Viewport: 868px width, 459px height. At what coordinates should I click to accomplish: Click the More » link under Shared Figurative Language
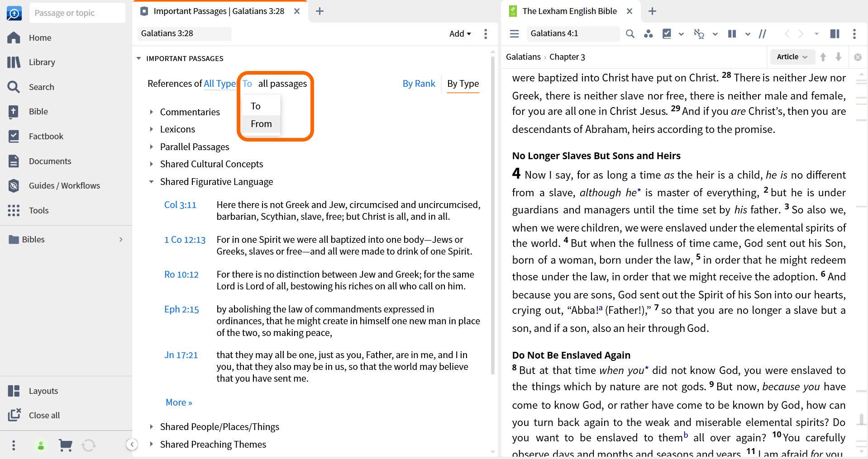(178, 402)
